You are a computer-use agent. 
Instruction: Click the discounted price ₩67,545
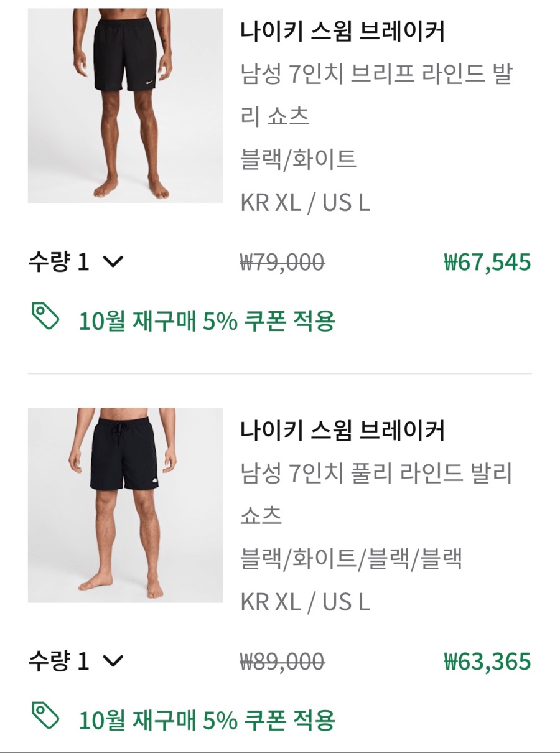[x=487, y=262]
